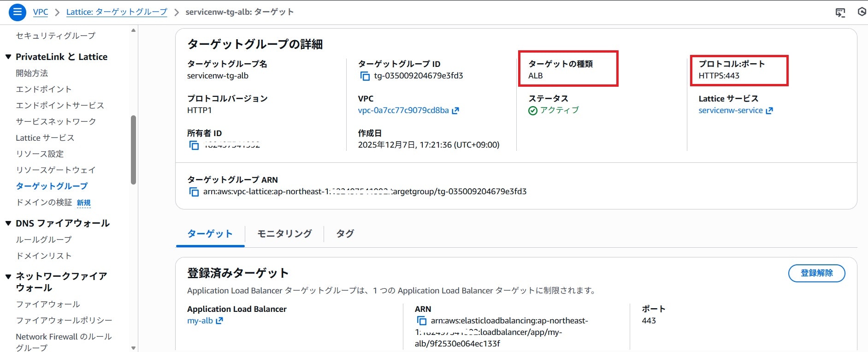Screen dimensions: 868x352
Task: Open vpc-0a7cc77c9079cd8ba link
Action: click(403, 110)
